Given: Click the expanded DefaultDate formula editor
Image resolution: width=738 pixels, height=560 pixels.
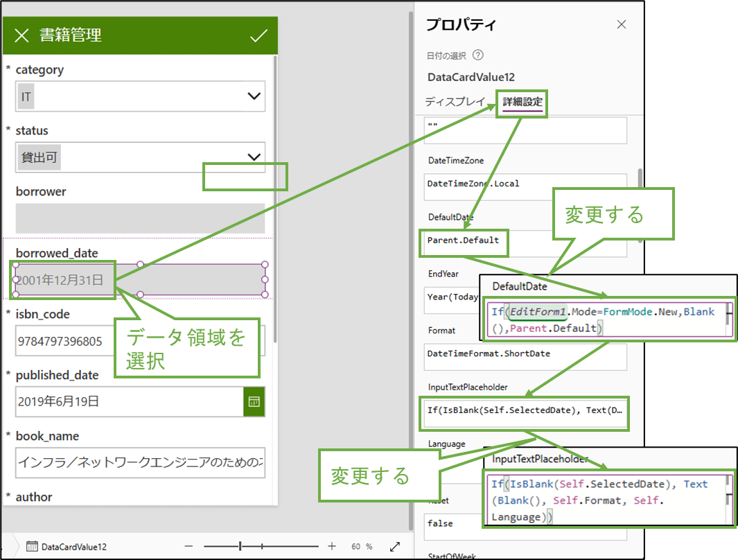Looking at the screenshot, I should coord(610,320).
